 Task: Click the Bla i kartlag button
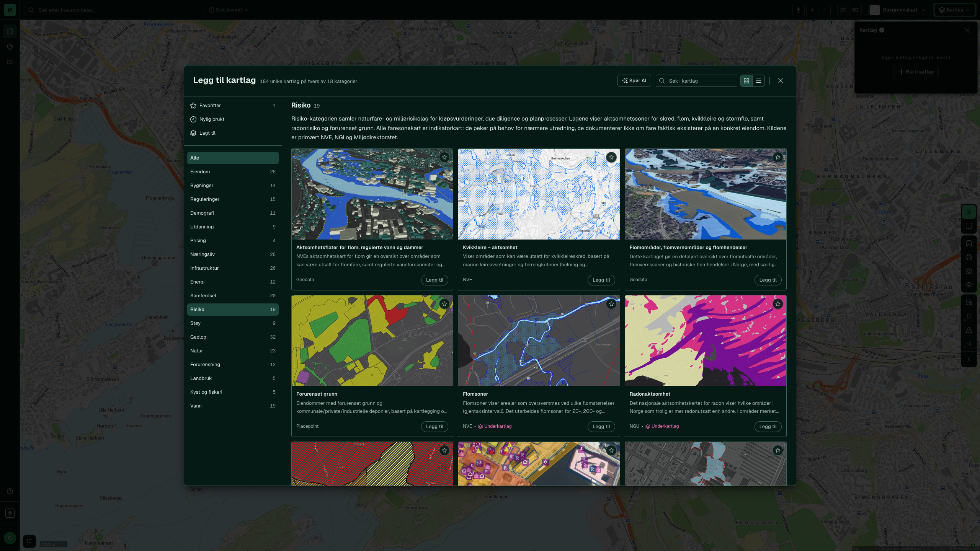(x=916, y=72)
